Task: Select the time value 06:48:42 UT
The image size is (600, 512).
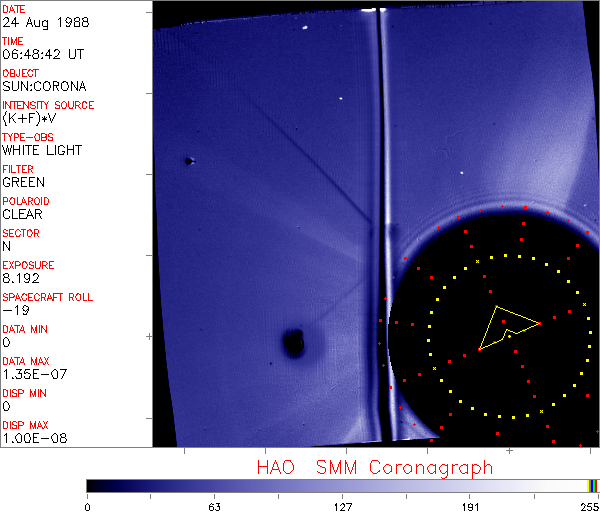Action: tap(40, 54)
